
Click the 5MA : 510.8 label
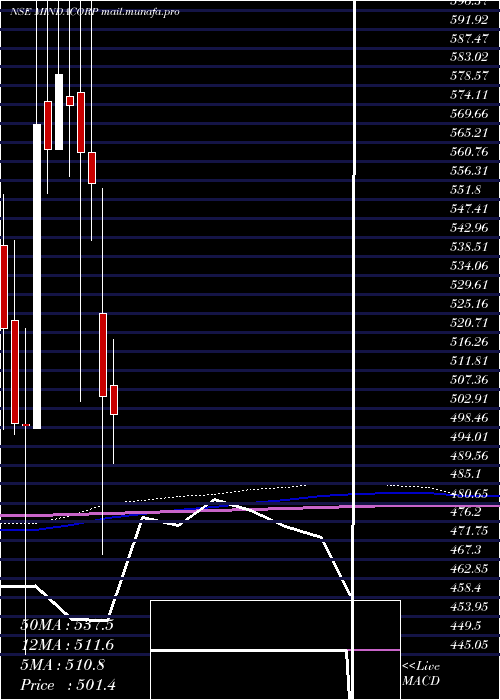pyautogui.click(x=63, y=665)
